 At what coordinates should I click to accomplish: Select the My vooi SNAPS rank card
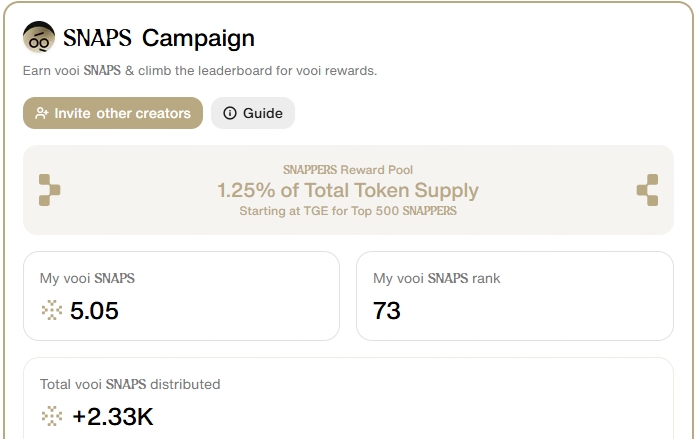(x=515, y=296)
